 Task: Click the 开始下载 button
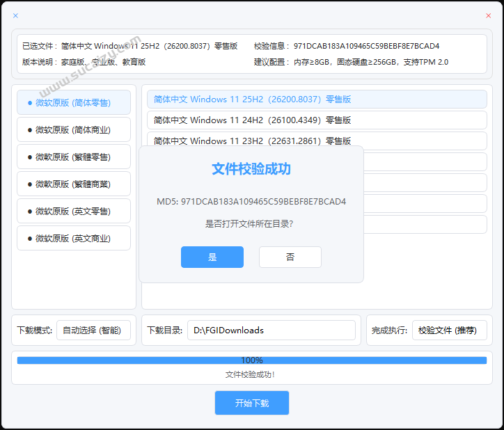(252, 403)
